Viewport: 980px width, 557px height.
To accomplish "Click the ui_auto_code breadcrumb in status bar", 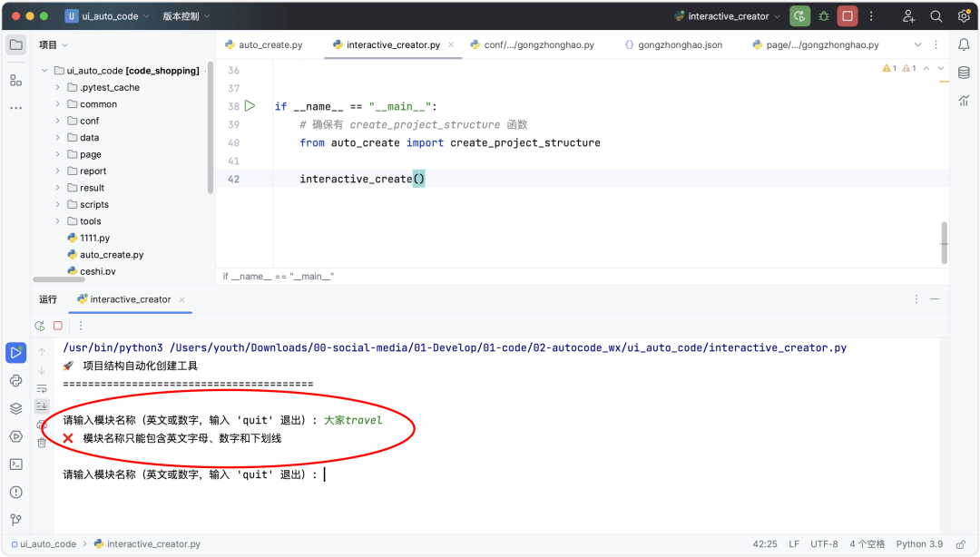I will coord(44,544).
